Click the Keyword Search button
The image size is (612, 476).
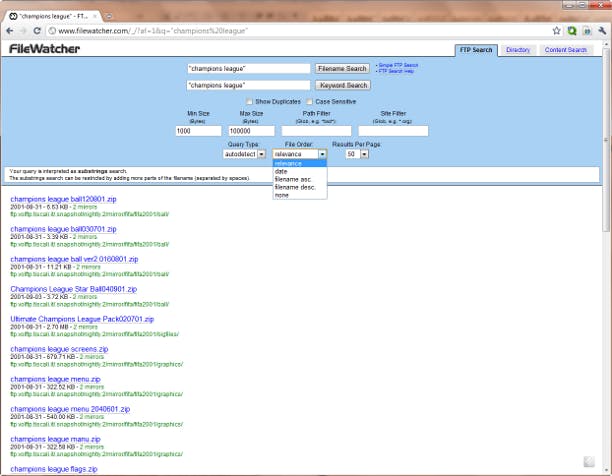click(343, 85)
